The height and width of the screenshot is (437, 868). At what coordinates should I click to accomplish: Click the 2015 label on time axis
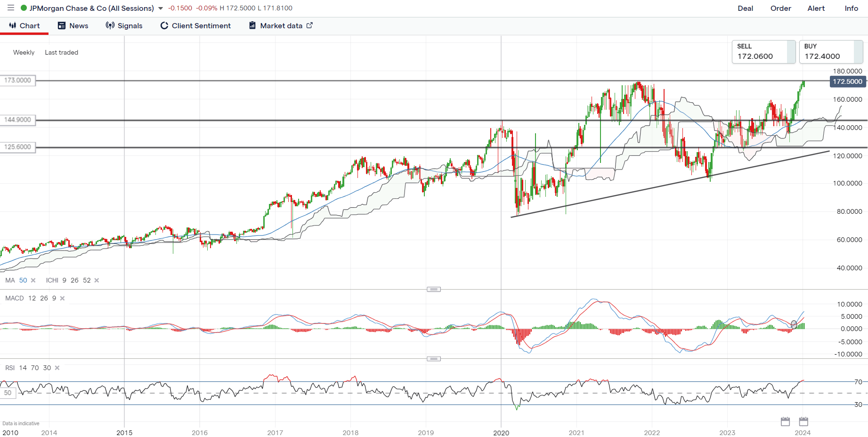124,433
